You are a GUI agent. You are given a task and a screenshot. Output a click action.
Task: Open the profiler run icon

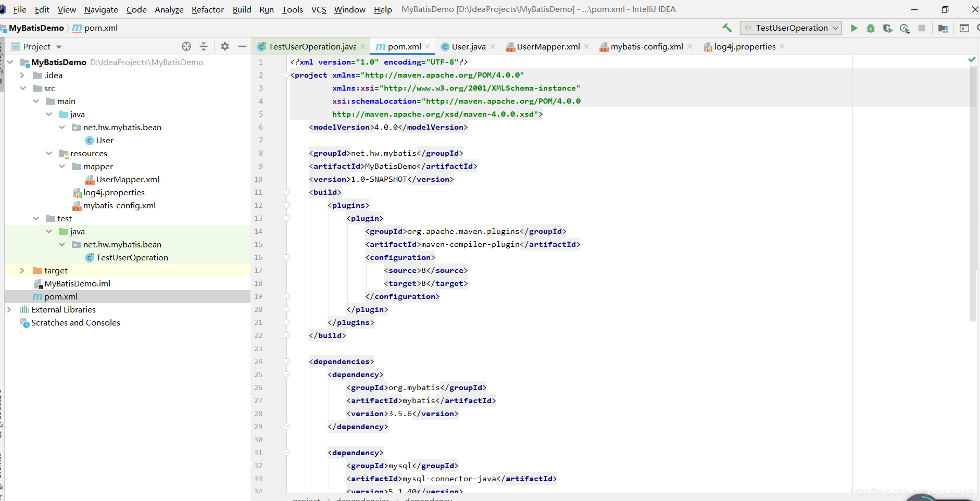tap(905, 28)
